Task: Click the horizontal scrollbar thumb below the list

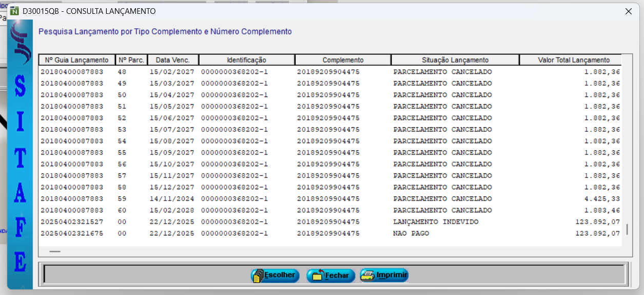Action: coord(55,251)
